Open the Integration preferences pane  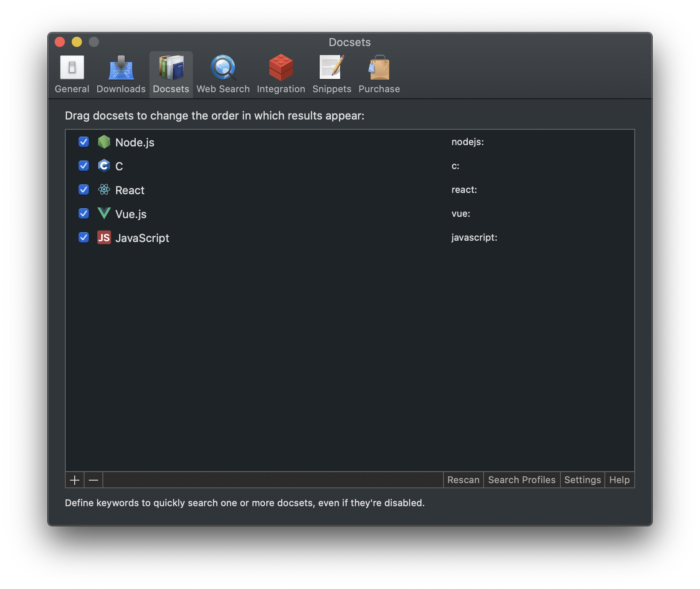281,75
